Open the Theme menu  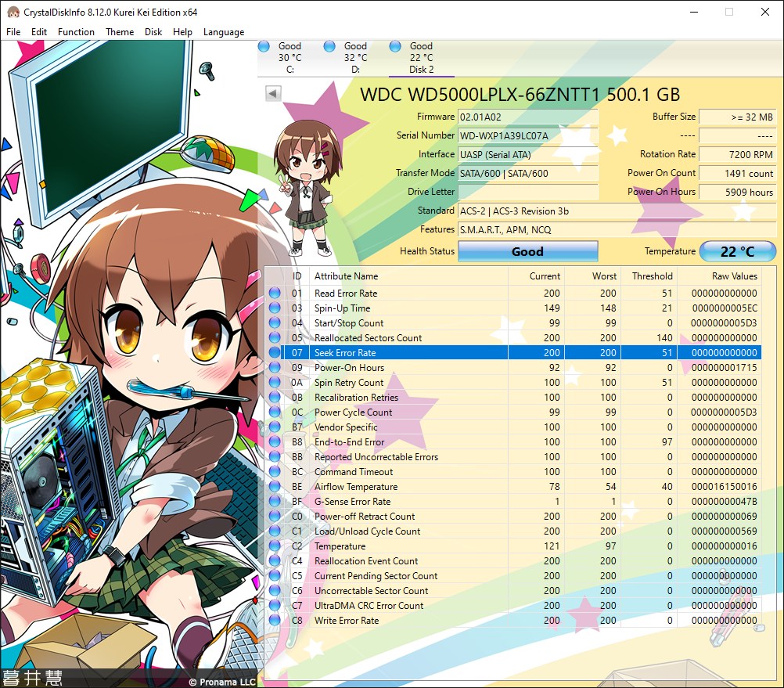tap(120, 32)
